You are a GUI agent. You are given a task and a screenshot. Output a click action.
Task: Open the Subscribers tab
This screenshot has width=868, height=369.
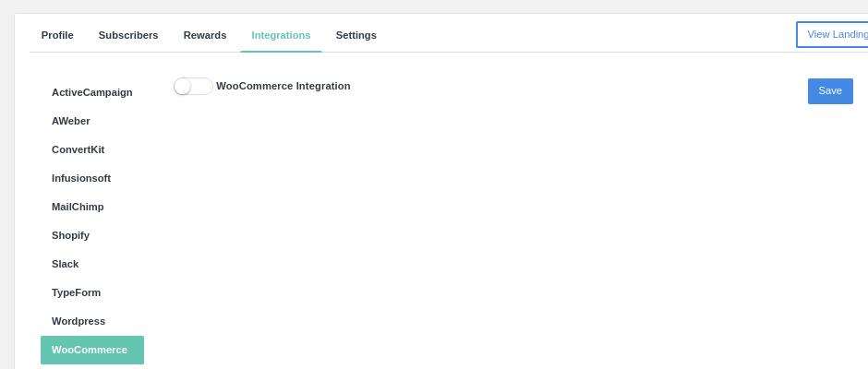tap(128, 35)
